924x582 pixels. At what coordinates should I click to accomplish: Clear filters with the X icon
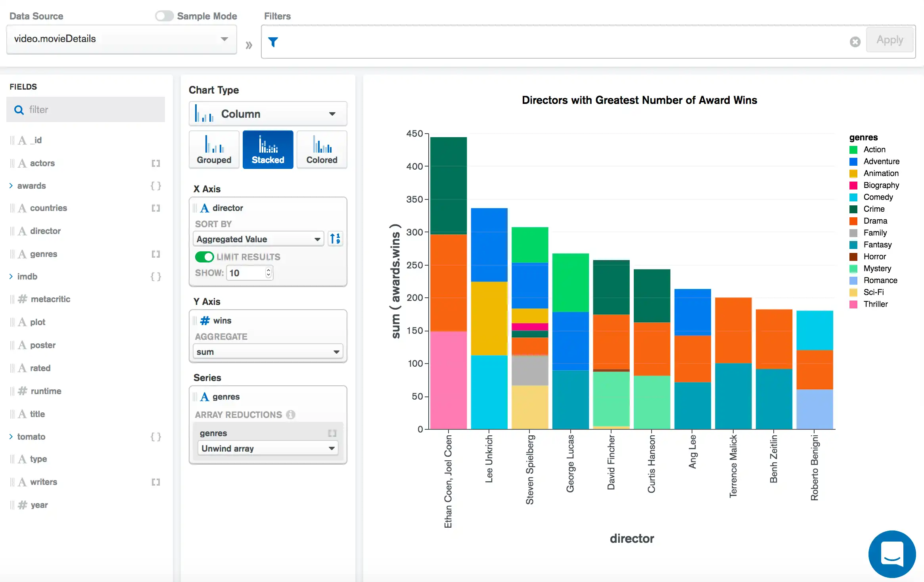coord(855,42)
